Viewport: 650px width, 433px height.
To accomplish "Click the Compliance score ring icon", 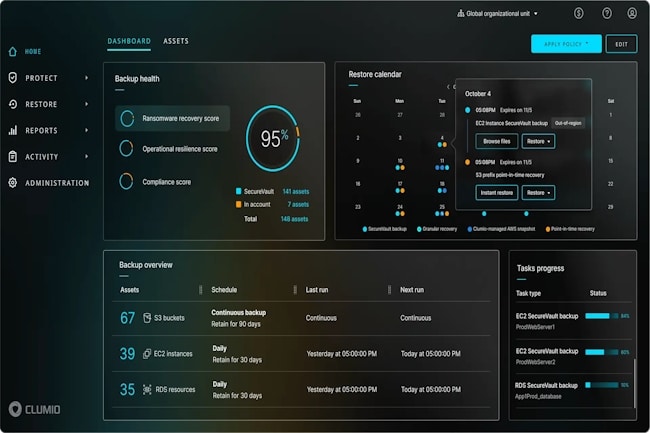I will (x=126, y=181).
